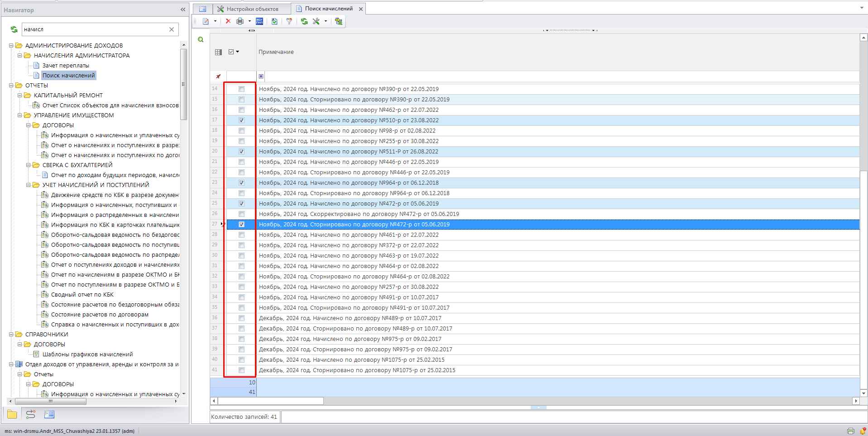Image resolution: width=868 pixels, height=436 pixels.
Task: Collapse Navigator panel with double chevron
Action: click(x=183, y=10)
